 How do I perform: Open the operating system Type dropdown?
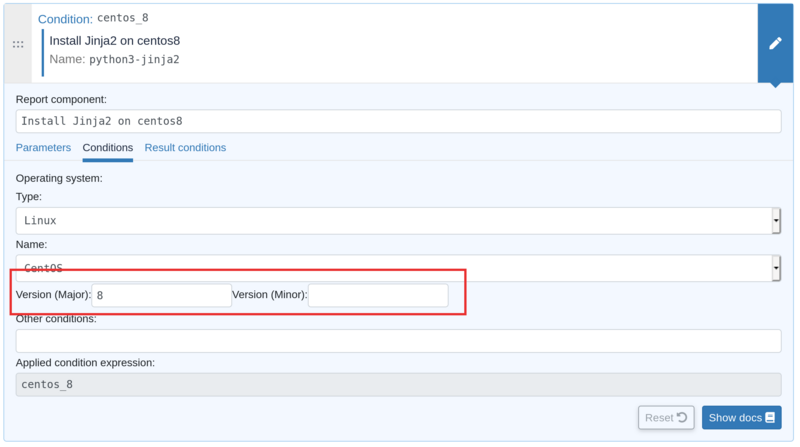(398, 220)
